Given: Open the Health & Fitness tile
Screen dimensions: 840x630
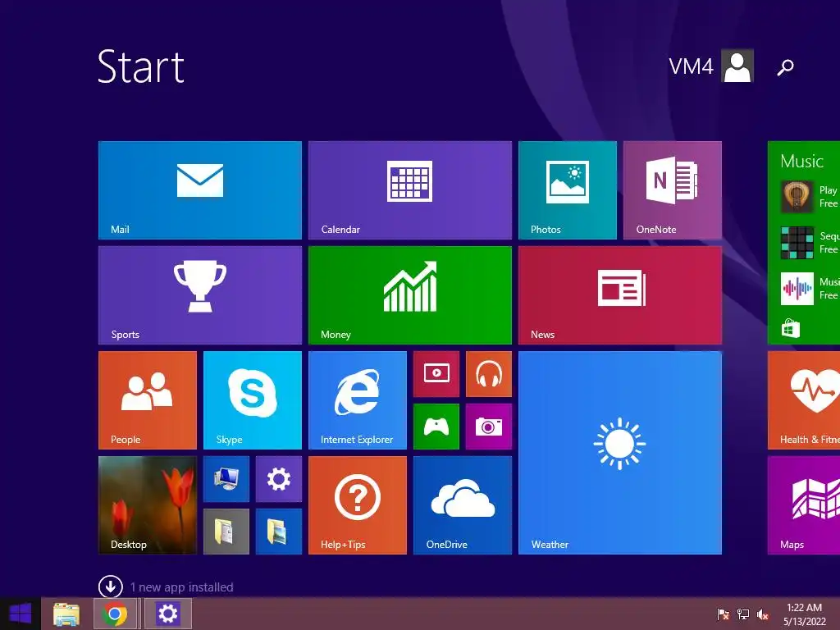Looking at the screenshot, I should pos(804,400).
